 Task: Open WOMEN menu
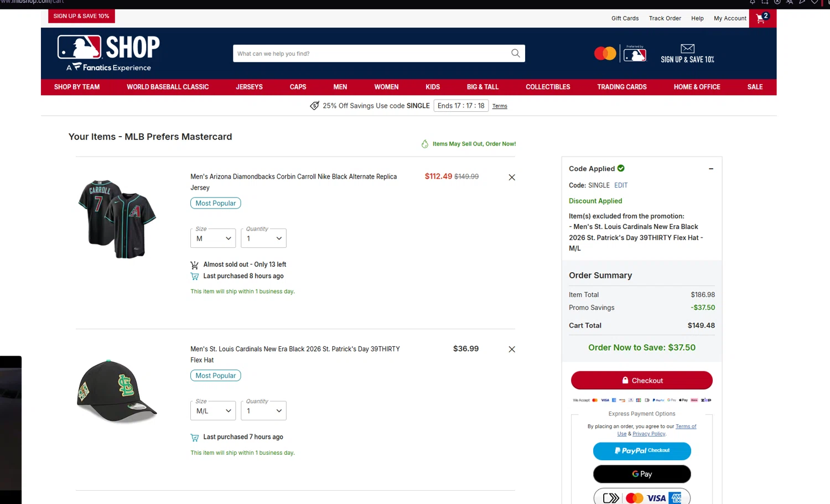(x=386, y=87)
